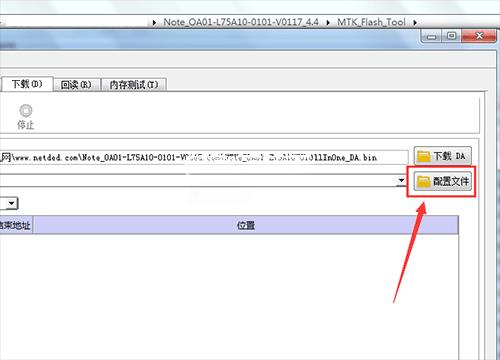Click the 下载 DA button label
Screen dimensions: 500x360
coord(449,156)
